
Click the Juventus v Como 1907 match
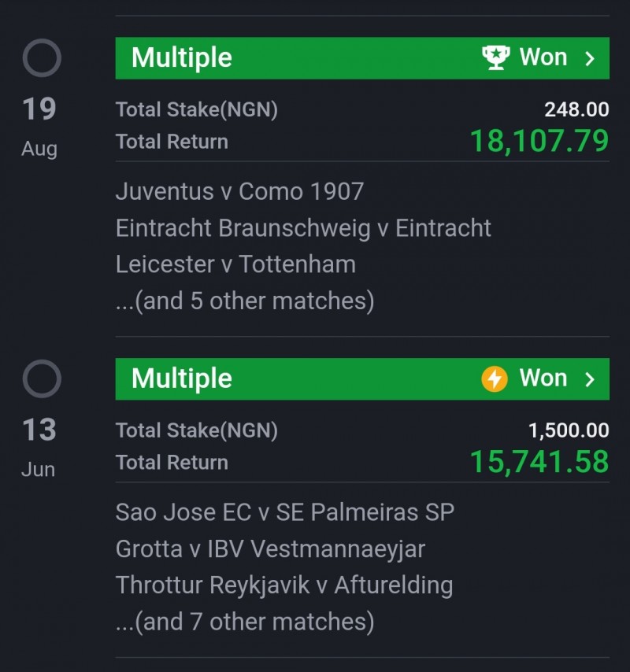click(x=239, y=191)
